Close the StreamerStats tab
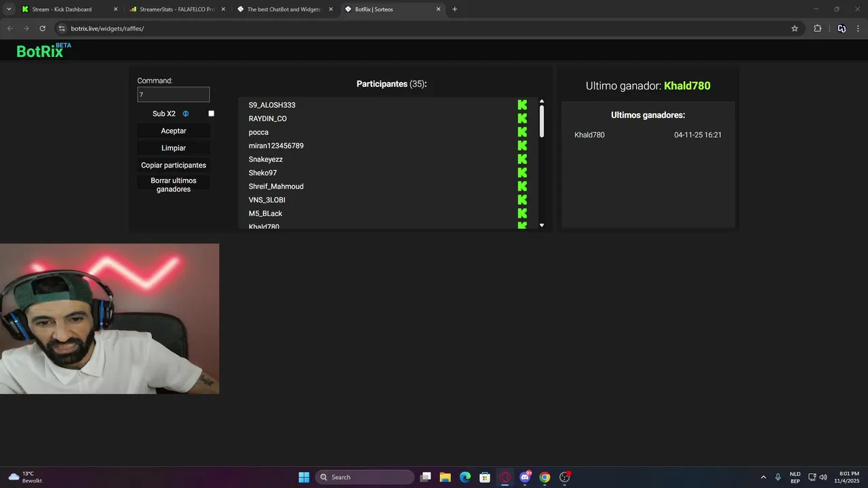Viewport: 868px width, 488px height. pos(223,9)
